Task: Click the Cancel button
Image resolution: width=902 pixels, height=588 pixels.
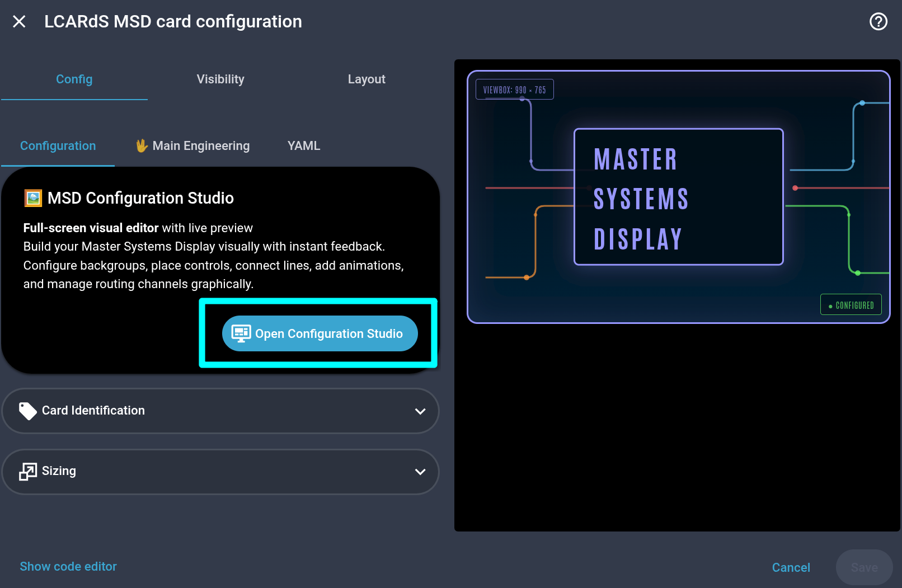Action: point(791,568)
